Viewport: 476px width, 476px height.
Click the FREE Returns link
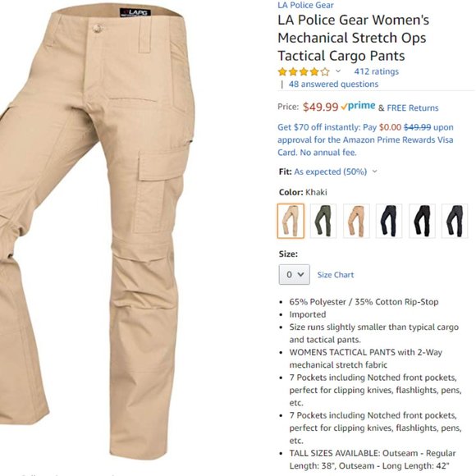[x=413, y=108]
